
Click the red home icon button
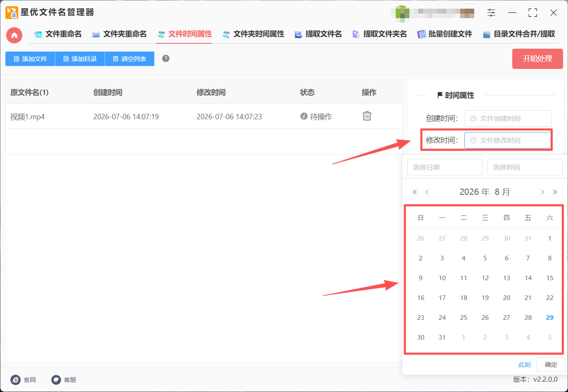click(14, 35)
